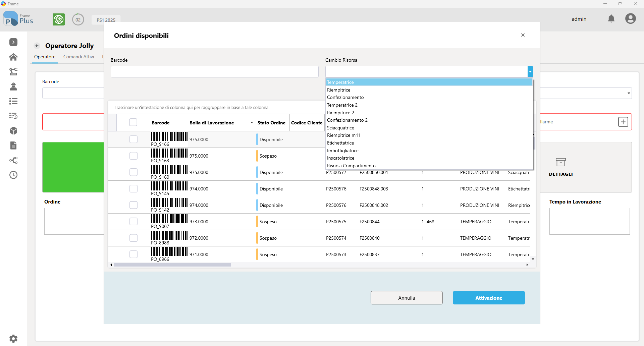
Task: Open the list history icon in sidebar
Action: tap(13, 116)
